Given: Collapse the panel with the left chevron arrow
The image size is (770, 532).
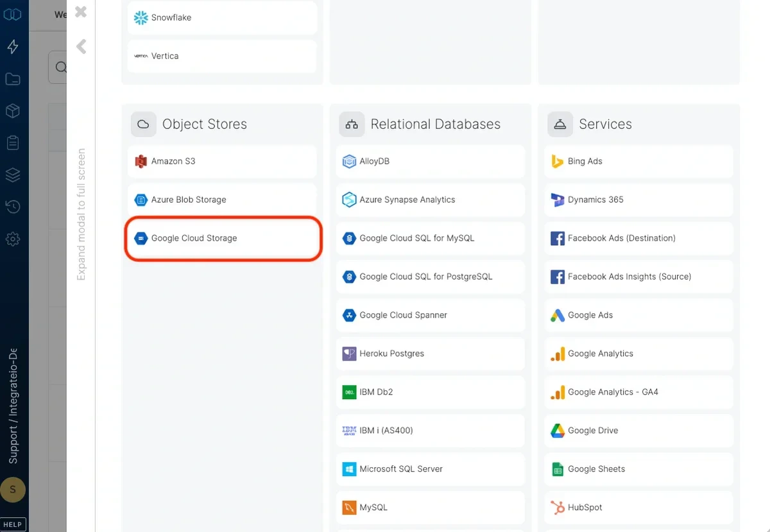Looking at the screenshot, I should pos(80,46).
